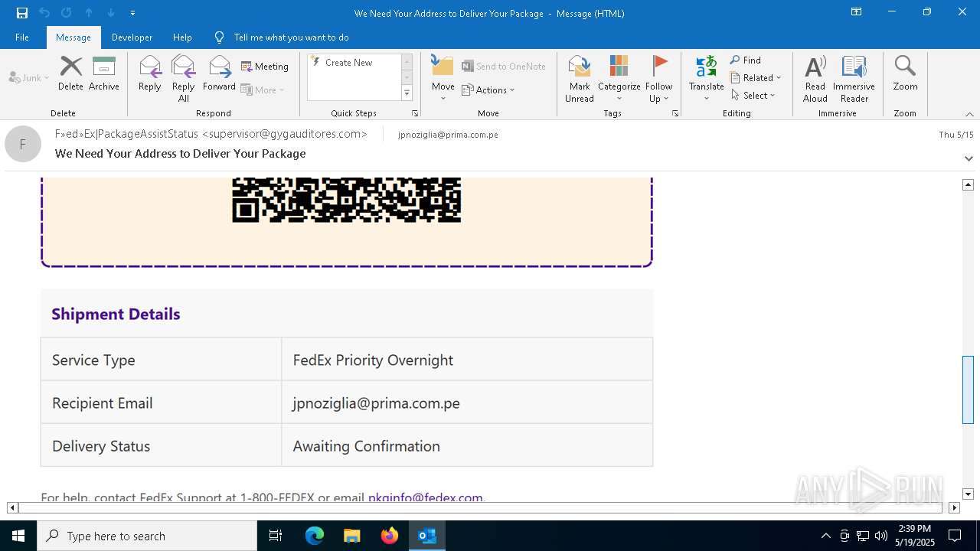Collapse the ribbon with the chevron

(x=969, y=114)
